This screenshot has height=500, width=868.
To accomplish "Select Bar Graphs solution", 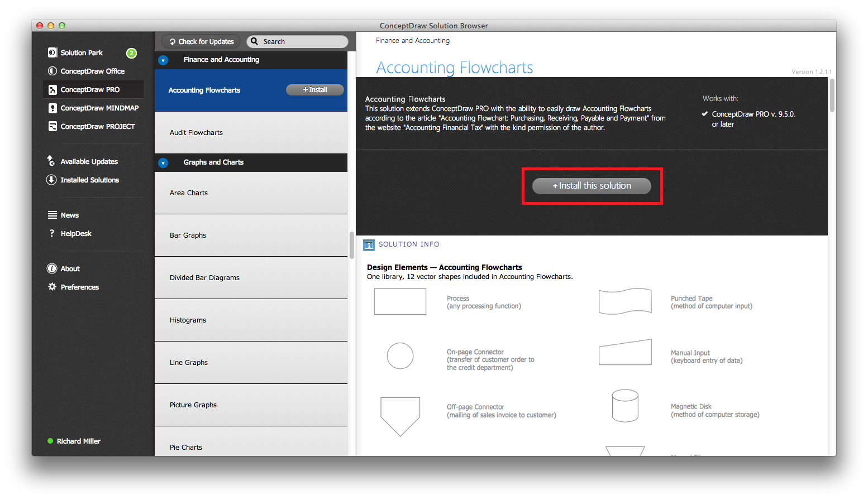I will 251,235.
